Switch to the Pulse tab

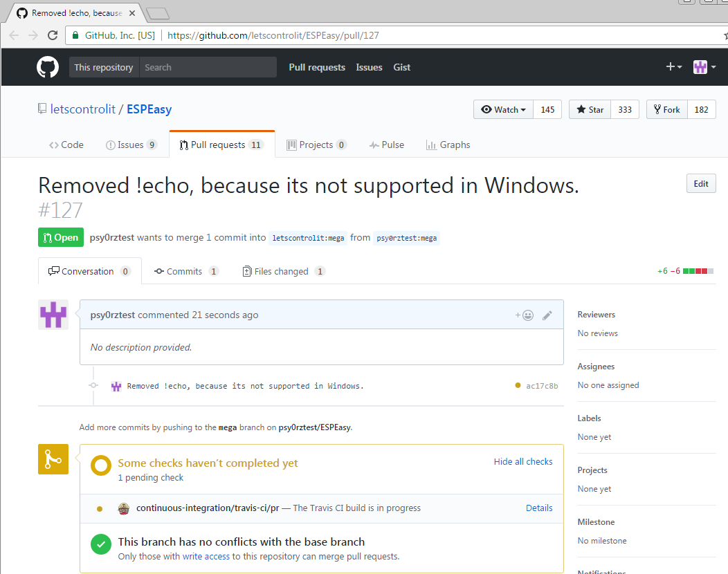click(387, 145)
